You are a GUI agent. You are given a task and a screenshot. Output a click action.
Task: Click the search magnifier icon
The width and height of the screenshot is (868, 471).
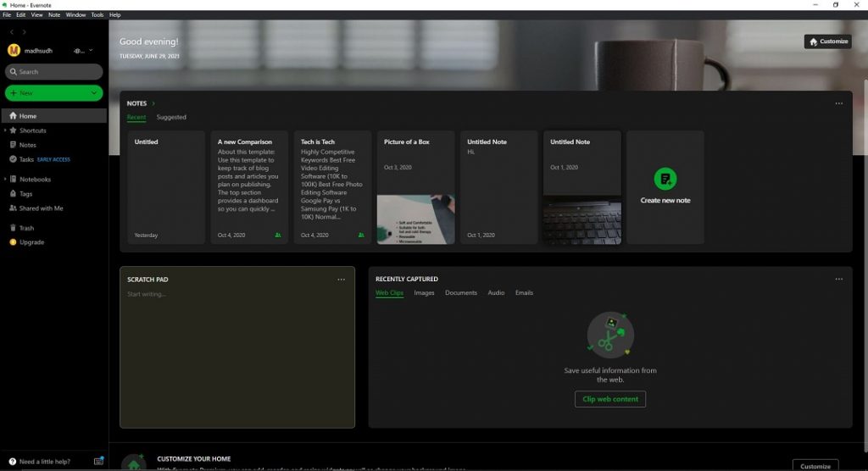pyautogui.click(x=14, y=71)
